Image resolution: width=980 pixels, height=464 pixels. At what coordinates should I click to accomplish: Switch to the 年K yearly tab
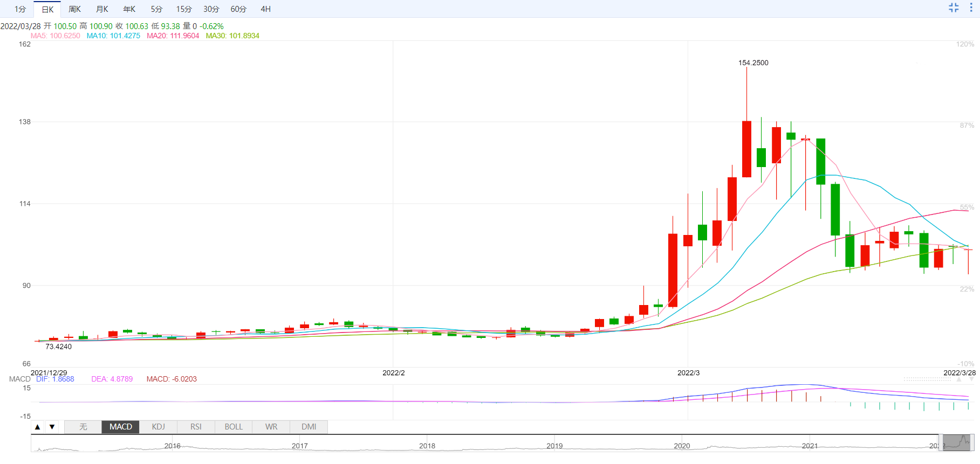click(129, 9)
